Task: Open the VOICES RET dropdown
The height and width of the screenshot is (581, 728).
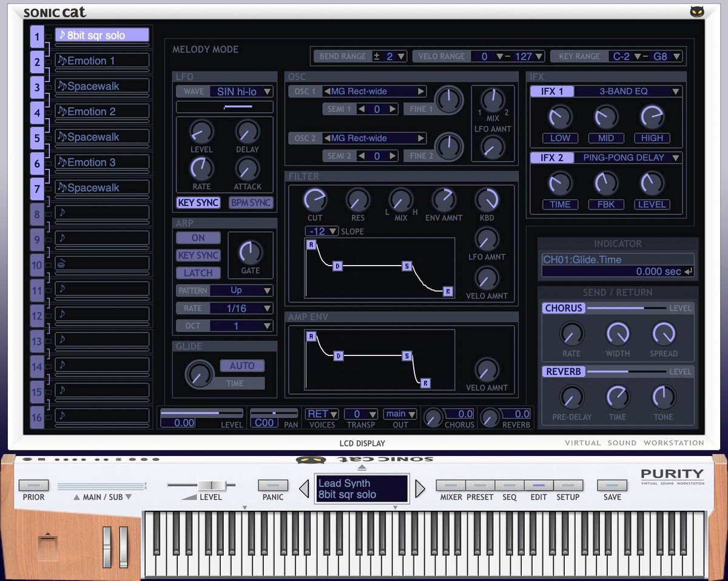Action: click(322, 414)
